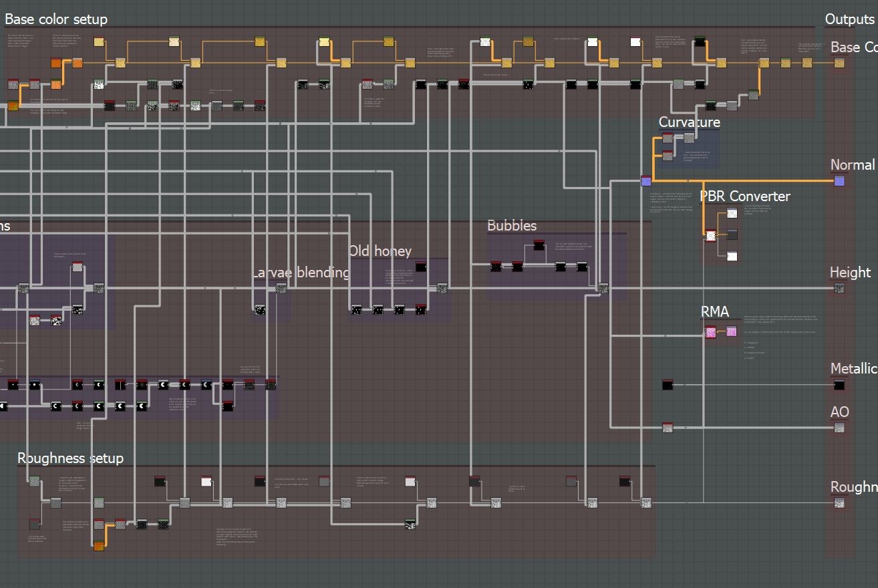Click the Larvae blending frame title
This screenshot has width=878, height=588.
point(301,273)
